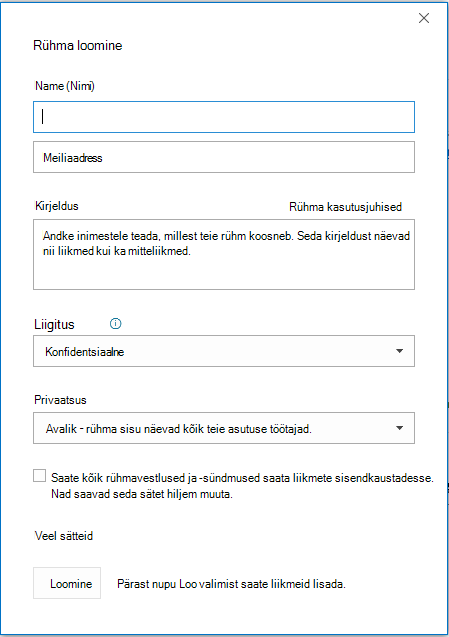
Task: Expand the Veel sätteid options
Action: click(x=64, y=536)
